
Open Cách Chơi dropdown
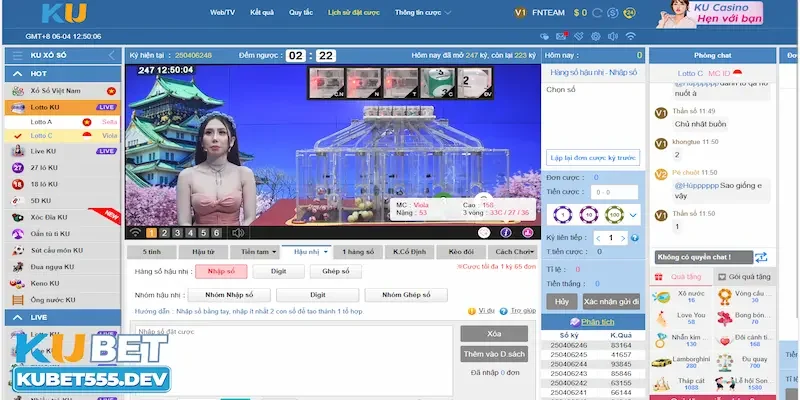515,252
